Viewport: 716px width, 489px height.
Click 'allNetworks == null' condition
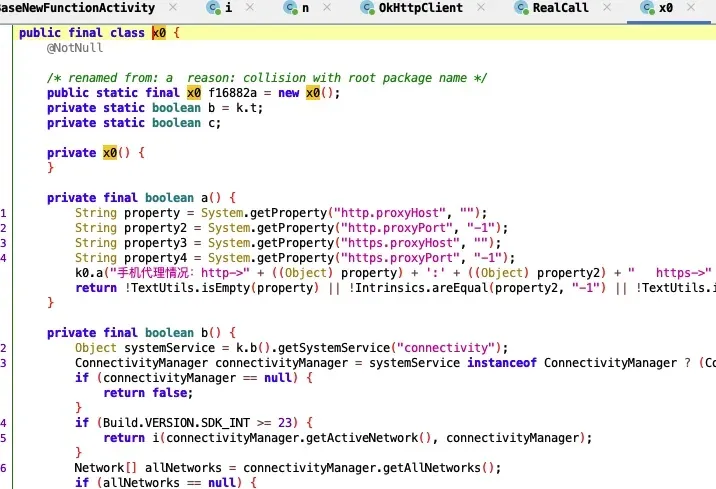pos(172,483)
